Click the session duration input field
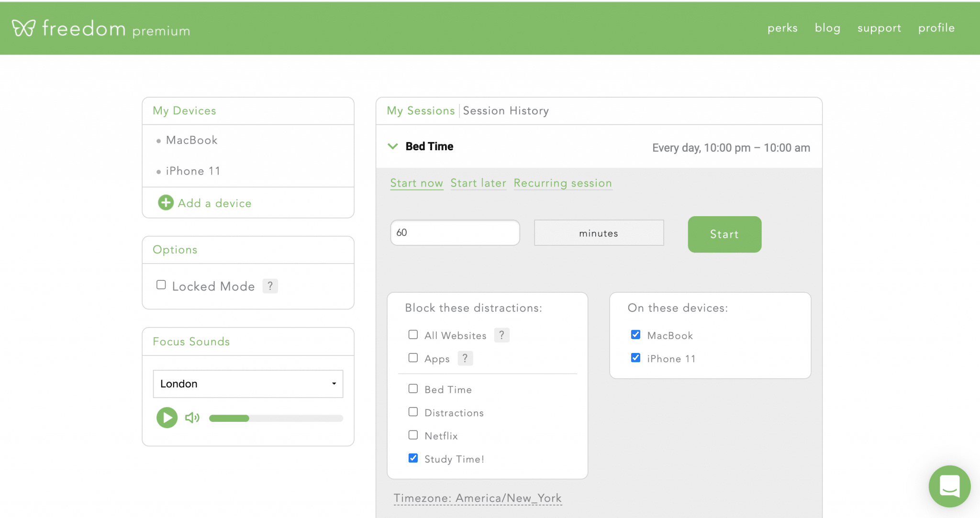The width and height of the screenshot is (980, 518). point(455,232)
